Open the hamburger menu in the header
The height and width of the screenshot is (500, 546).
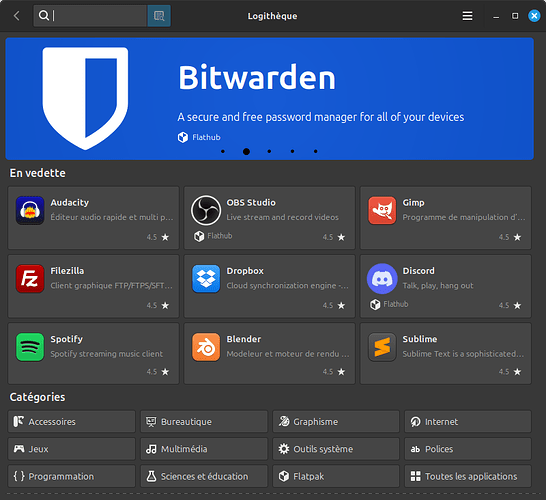(x=467, y=16)
